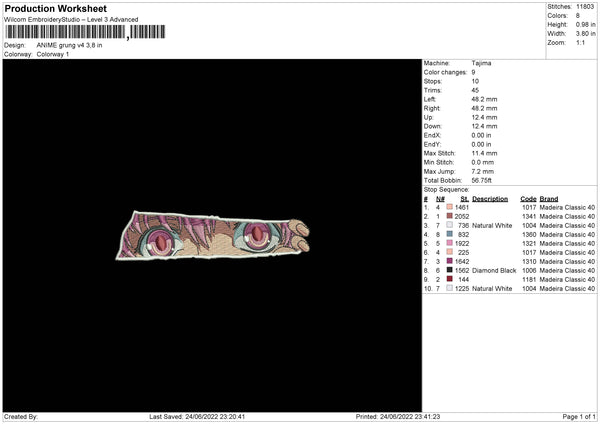Select the Diamond Black description text
Screen dimensions: 600x424
click(x=494, y=271)
